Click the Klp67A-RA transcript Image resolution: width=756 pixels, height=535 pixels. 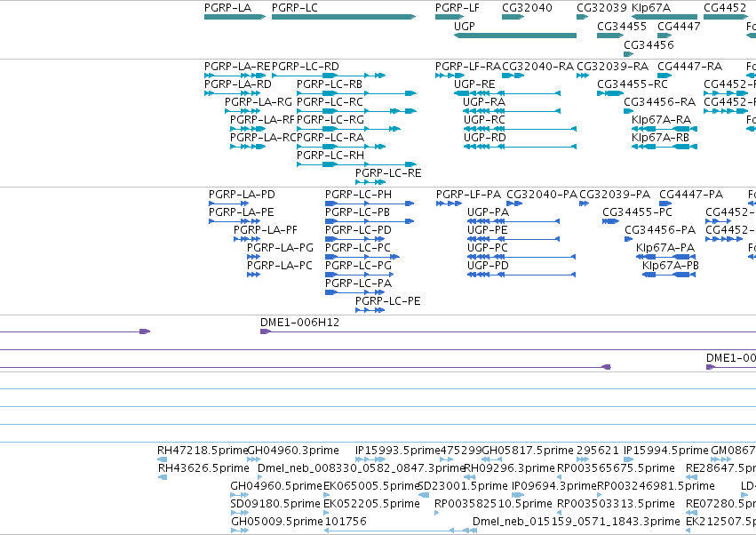[x=664, y=129]
